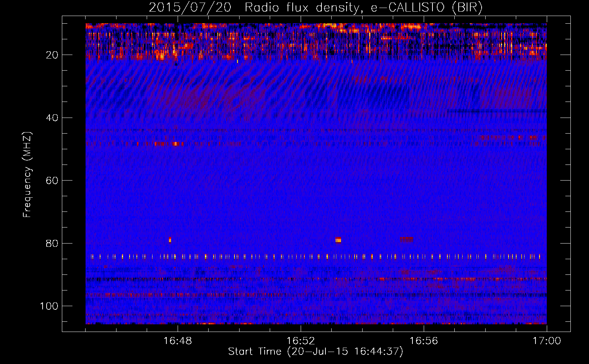
Task: Click the "17:00" time tick label
Action: point(547,341)
